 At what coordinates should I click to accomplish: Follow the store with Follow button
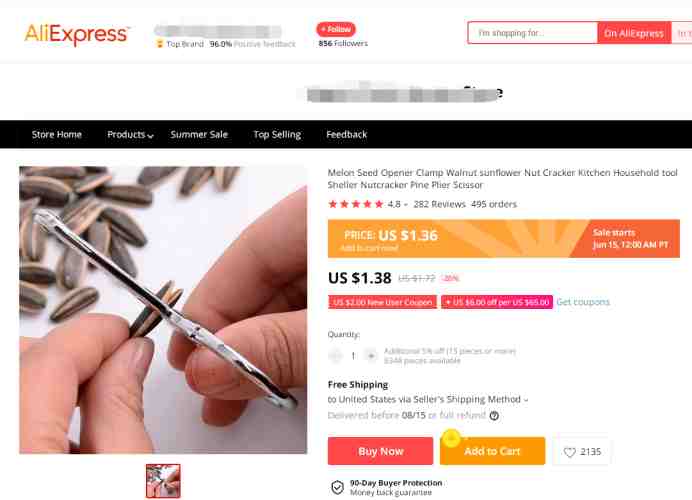click(336, 29)
